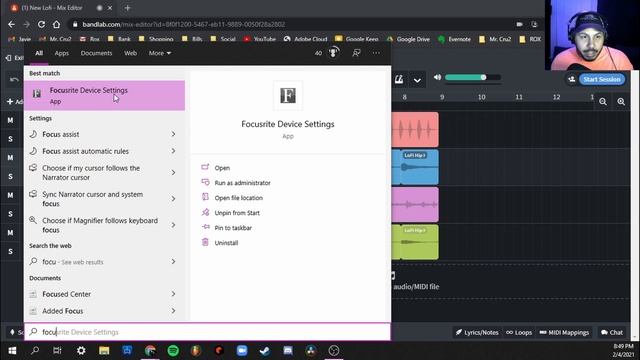The image size is (640, 360).
Task: Expand the Focus assist result arrow
Action: coord(173,134)
